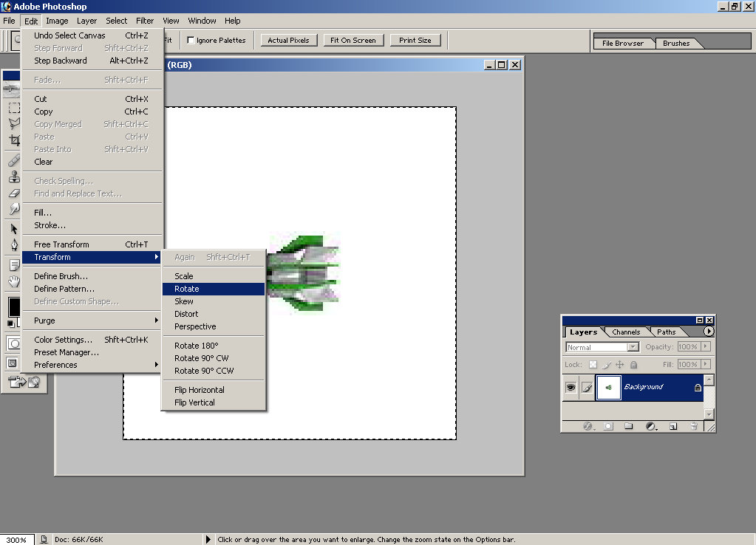This screenshot has width=756, height=545.
Task: Choose Color Settings in Edit menu
Action: pyautogui.click(x=92, y=340)
